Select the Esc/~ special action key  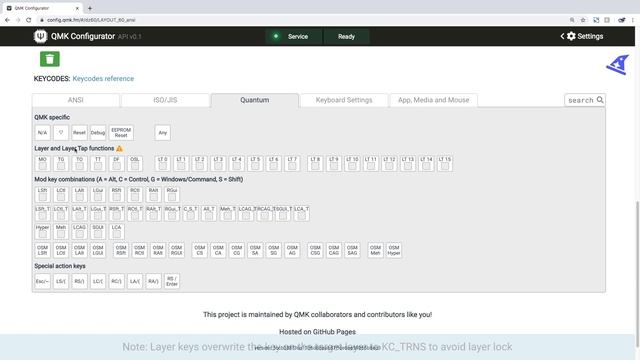42,281
